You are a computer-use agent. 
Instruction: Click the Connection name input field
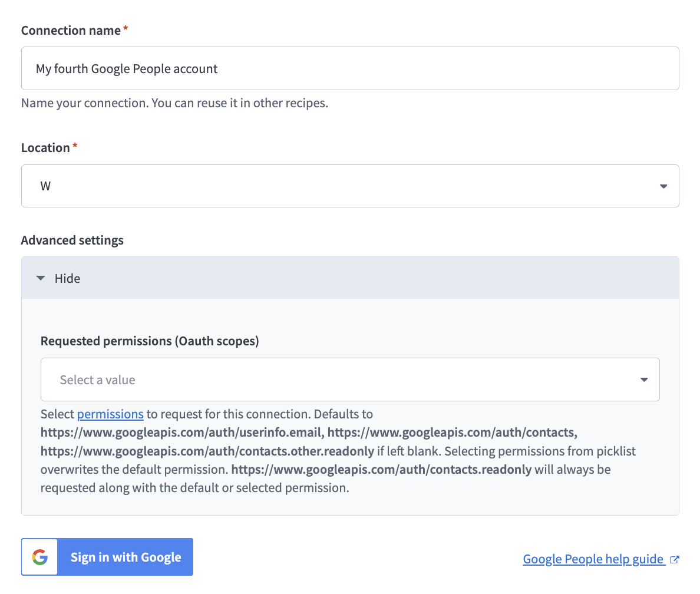click(x=350, y=68)
